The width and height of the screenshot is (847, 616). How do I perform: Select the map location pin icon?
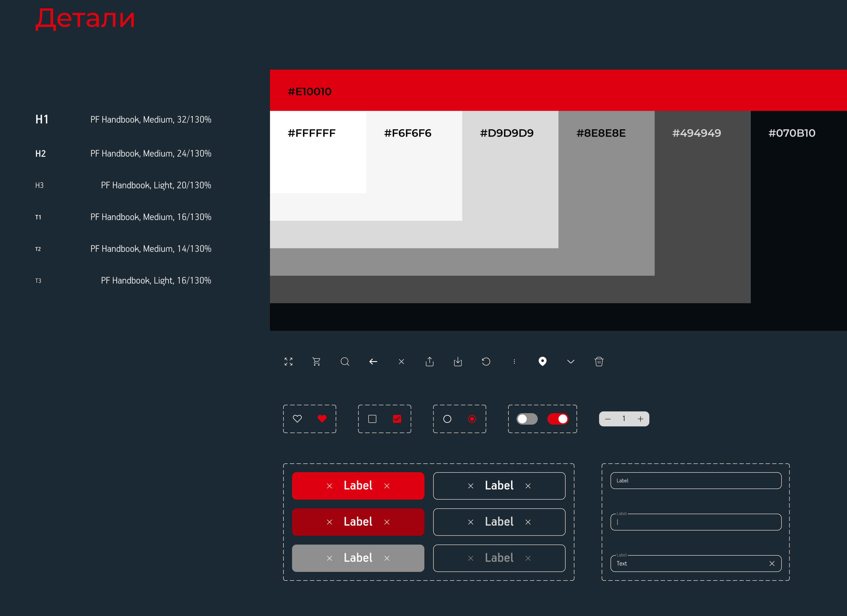(x=542, y=361)
